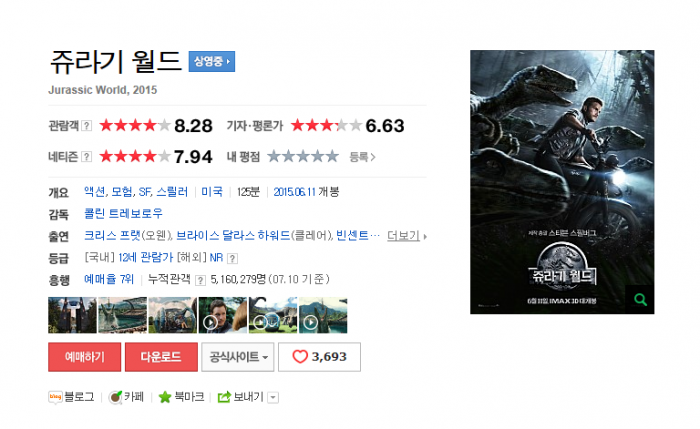Viewport: 700px width, 429px height.
Task: Open the help icon next to 관람객
Action: tap(87, 126)
